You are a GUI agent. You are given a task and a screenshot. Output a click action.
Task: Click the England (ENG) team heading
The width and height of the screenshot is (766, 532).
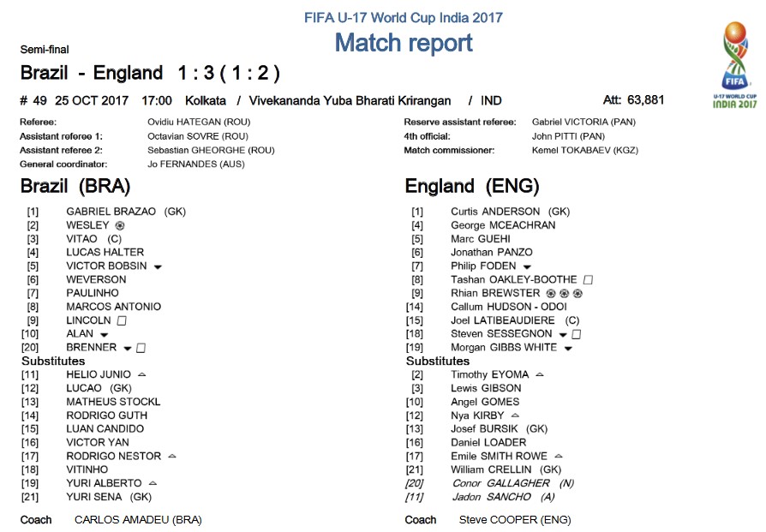(472, 186)
